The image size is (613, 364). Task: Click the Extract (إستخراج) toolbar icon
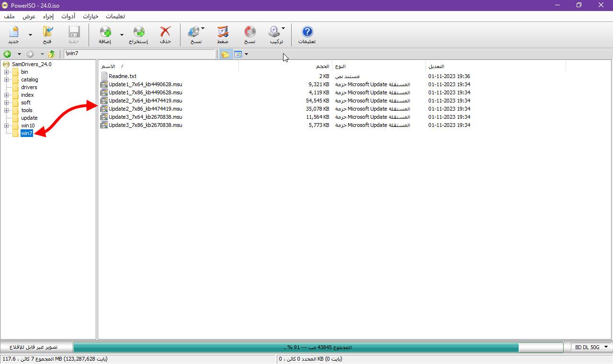click(x=138, y=32)
